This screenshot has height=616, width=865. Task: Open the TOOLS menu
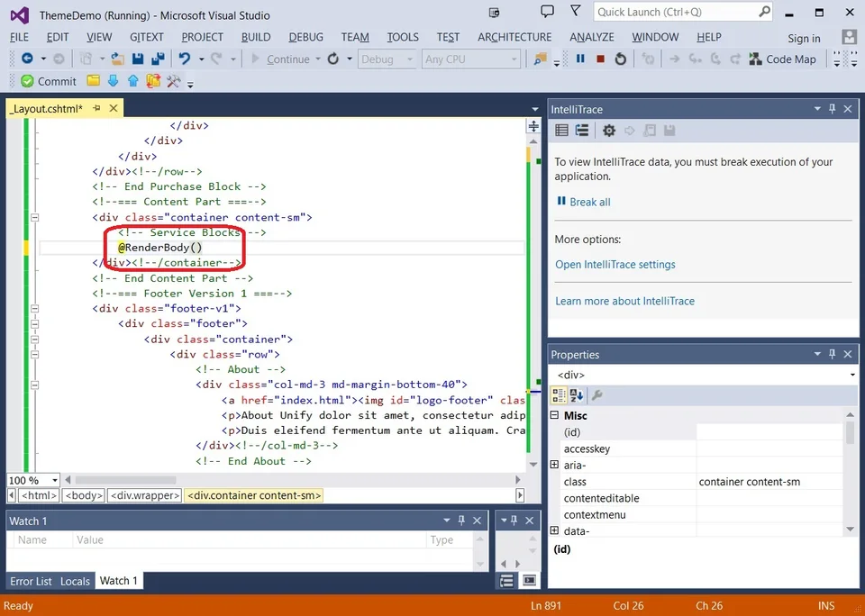[x=403, y=37]
